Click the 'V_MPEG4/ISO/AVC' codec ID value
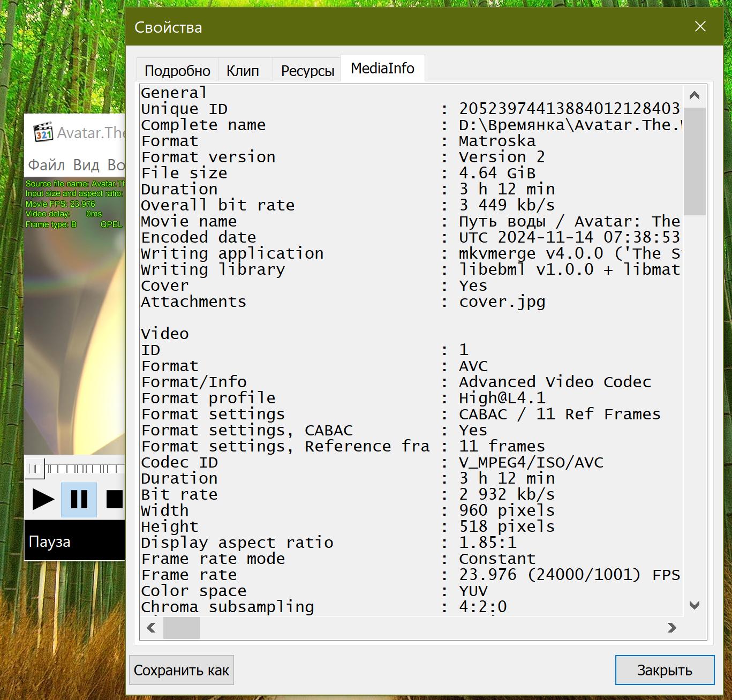This screenshot has height=700, width=732. pos(531,462)
